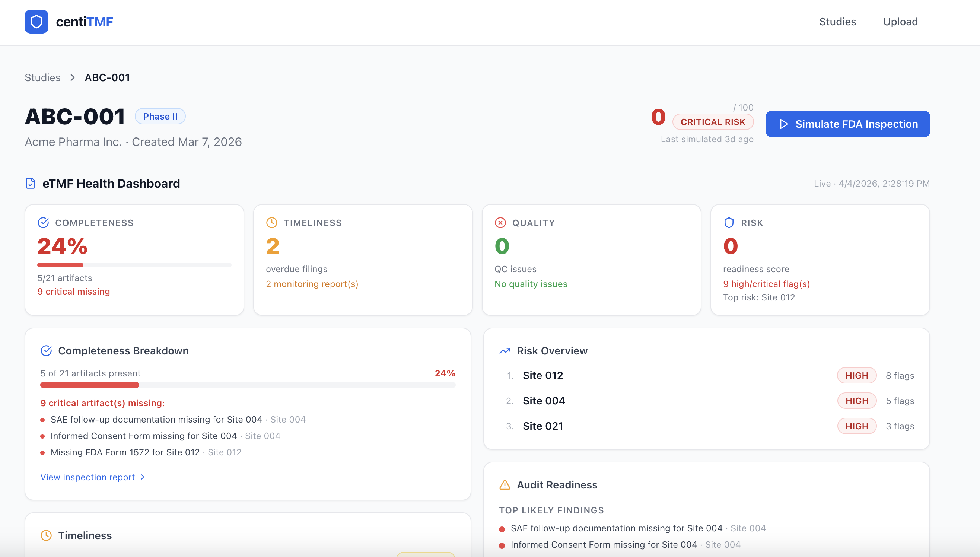980x557 pixels.
Task: Click the breadcrumb chevron separator
Action: tap(72, 78)
